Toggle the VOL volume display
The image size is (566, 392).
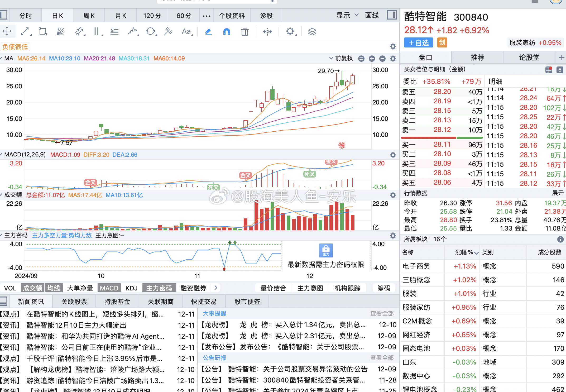tap(10, 288)
